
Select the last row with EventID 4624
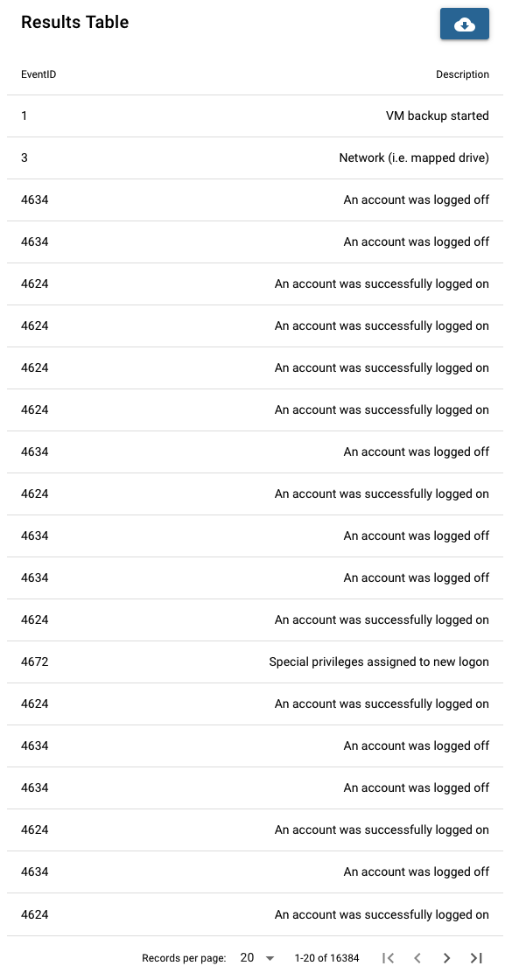point(255,914)
